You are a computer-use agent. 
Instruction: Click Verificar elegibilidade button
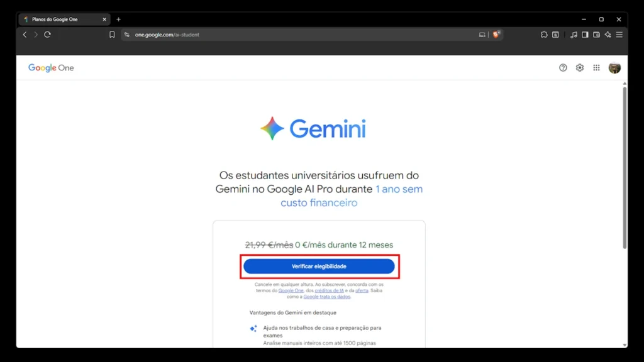[x=319, y=266]
